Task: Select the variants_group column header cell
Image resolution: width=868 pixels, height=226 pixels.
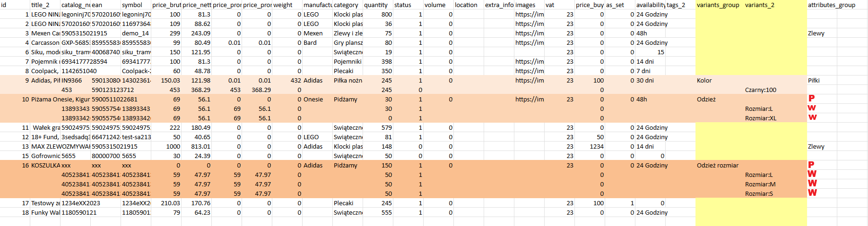Action: pyautogui.click(x=718, y=5)
